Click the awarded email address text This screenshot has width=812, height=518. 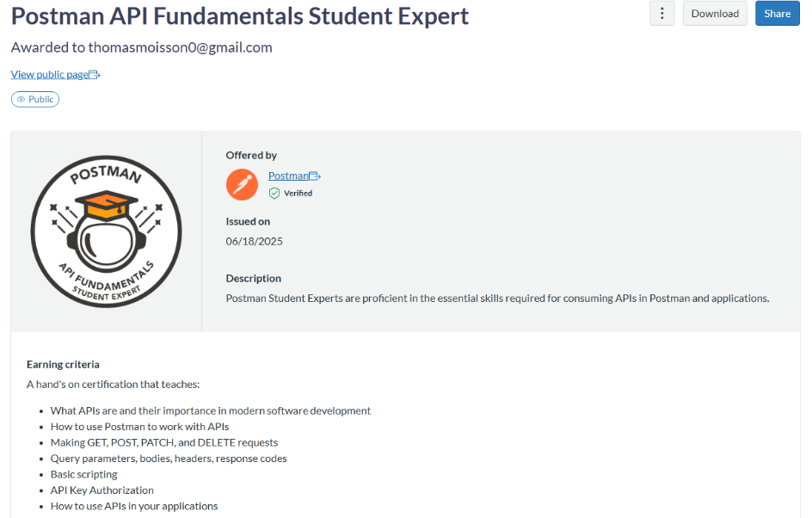click(x=180, y=47)
